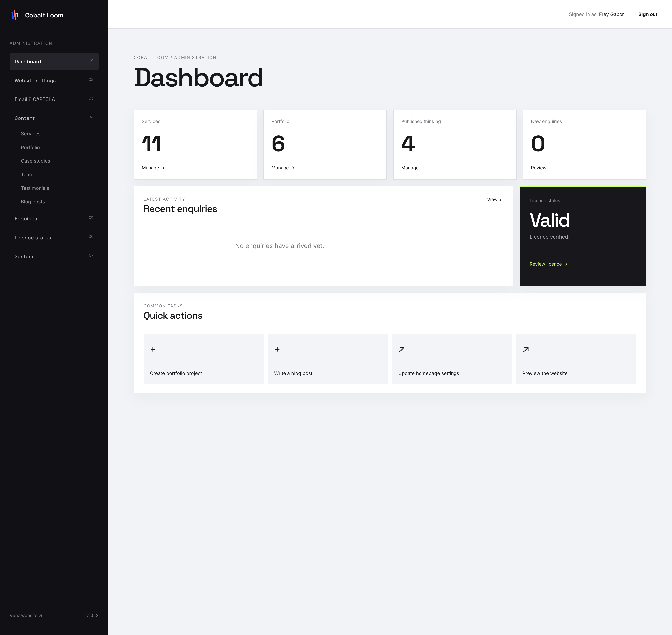
Task: Click the arrow icon for Update homepage settings
Action: click(x=402, y=349)
